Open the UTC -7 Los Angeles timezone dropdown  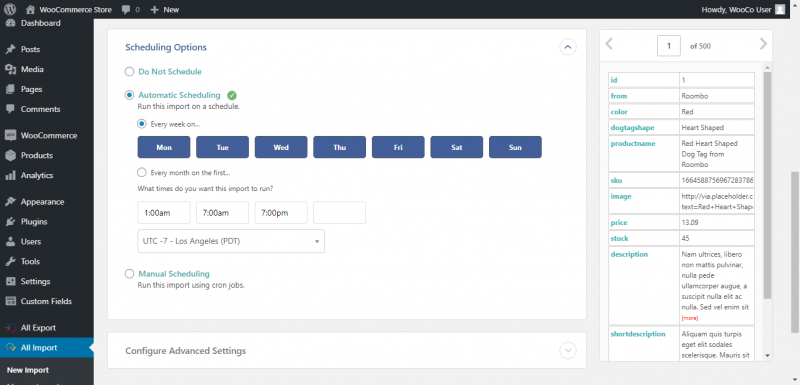231,241
